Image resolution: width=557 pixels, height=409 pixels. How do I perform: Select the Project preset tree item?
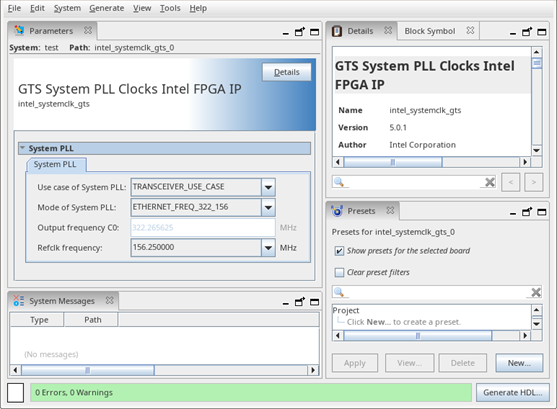point(346,311)
